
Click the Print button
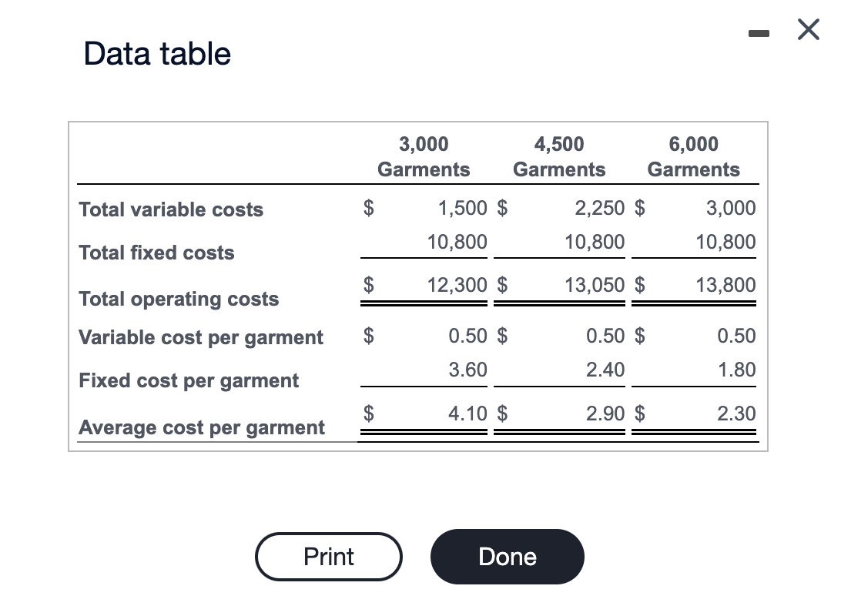point(329,556)
